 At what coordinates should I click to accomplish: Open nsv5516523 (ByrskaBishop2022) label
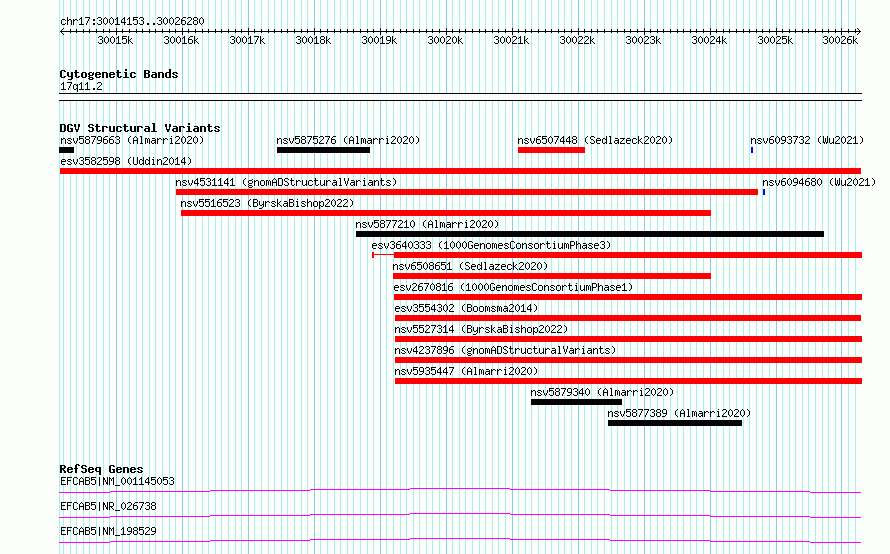click(x=267, y=203)
